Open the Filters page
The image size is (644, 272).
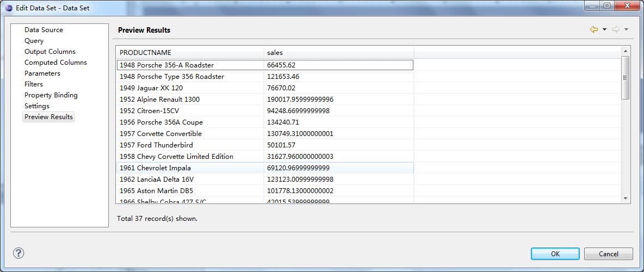tap(34, 84)
